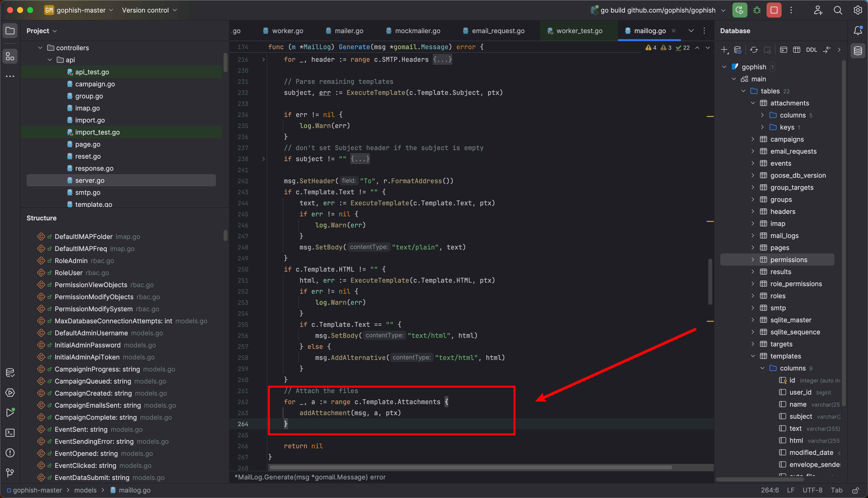Open More tool windows ellipsis
Image resolution: width=868 pixels, height=498 pixels.
click(10, 76)
